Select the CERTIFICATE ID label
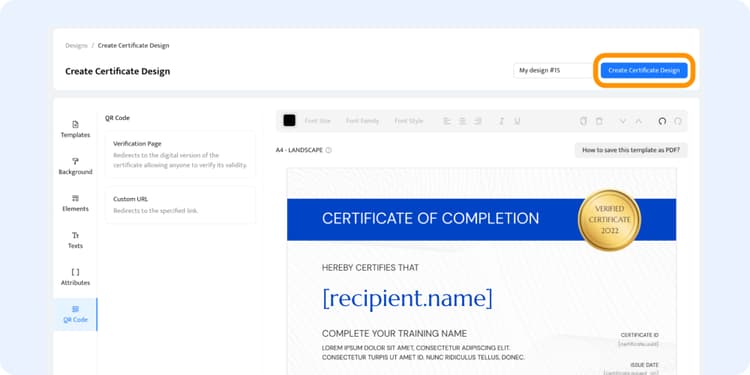 point(640,335)
